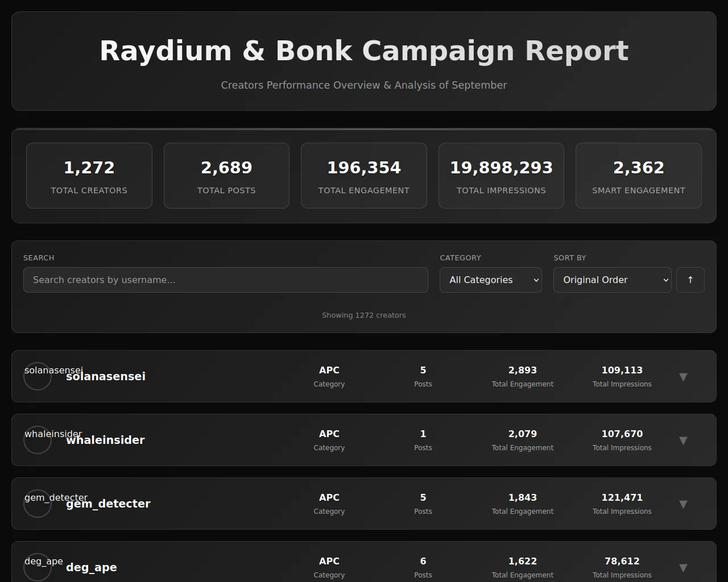Expand the deg_ape row arrow

[683, 568]
